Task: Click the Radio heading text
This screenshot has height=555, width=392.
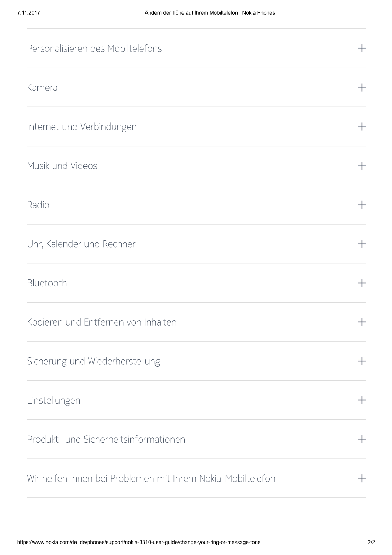Action: tap(38, 205)
